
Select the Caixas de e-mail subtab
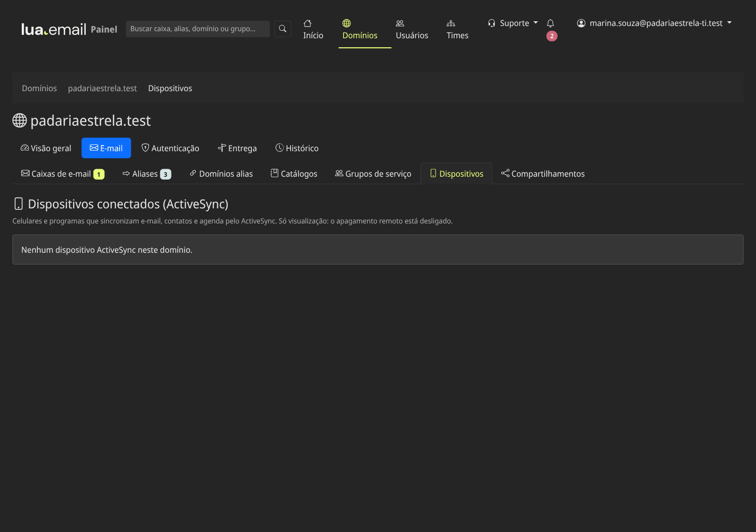[x=63, y=174]
